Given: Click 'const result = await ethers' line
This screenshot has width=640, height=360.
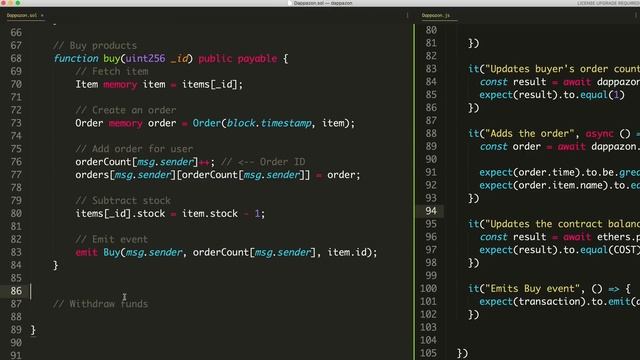Looking at the screenshot, I should pyautogui.click(x=559, y=237).
